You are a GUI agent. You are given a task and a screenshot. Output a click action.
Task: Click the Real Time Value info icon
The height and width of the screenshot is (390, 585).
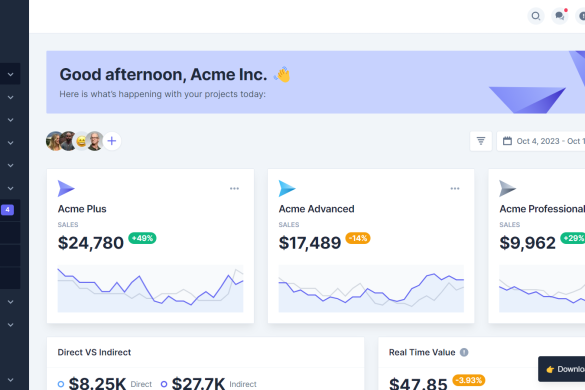[464, 352]
